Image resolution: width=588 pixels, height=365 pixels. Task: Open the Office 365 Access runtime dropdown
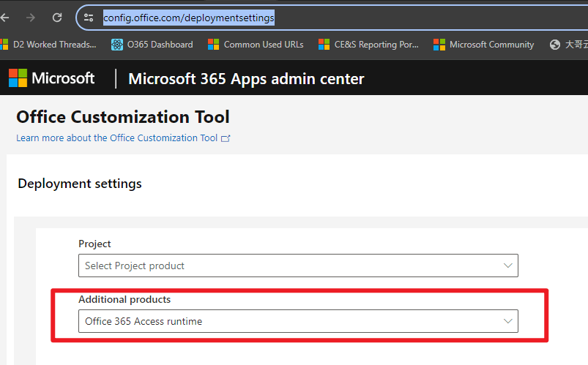[x=293, y=321]
